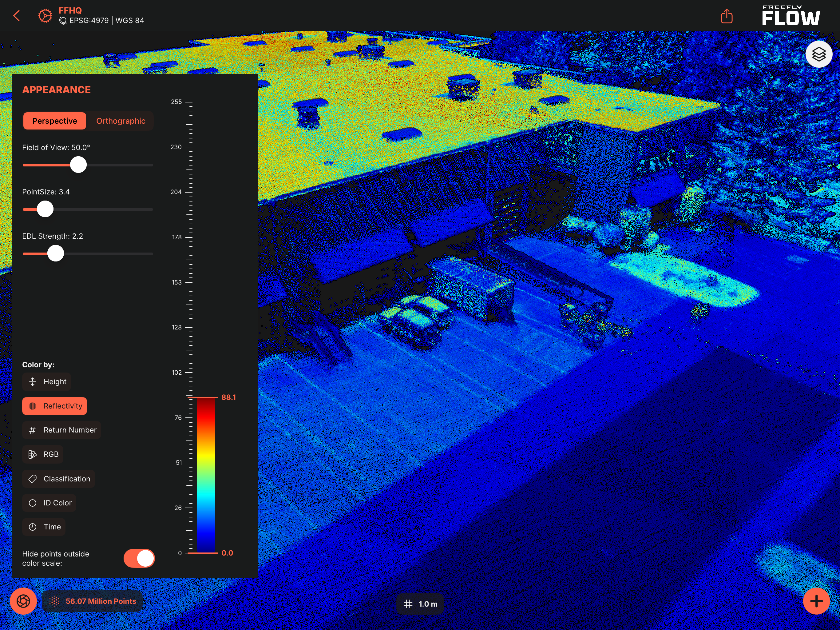Screen dimensions: 840x630
Task: Click the Time clock icon
Action: (33, 527)
